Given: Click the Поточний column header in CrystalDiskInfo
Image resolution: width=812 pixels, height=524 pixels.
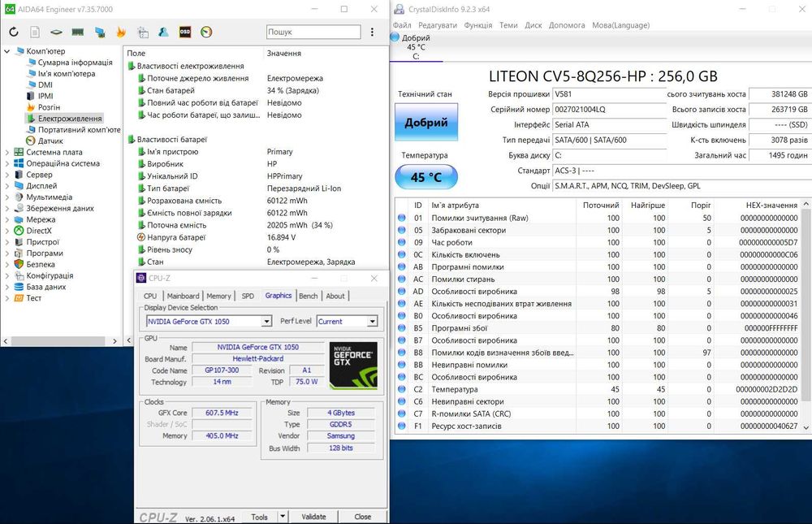Looking at the screenshot, I should (600, 206).
